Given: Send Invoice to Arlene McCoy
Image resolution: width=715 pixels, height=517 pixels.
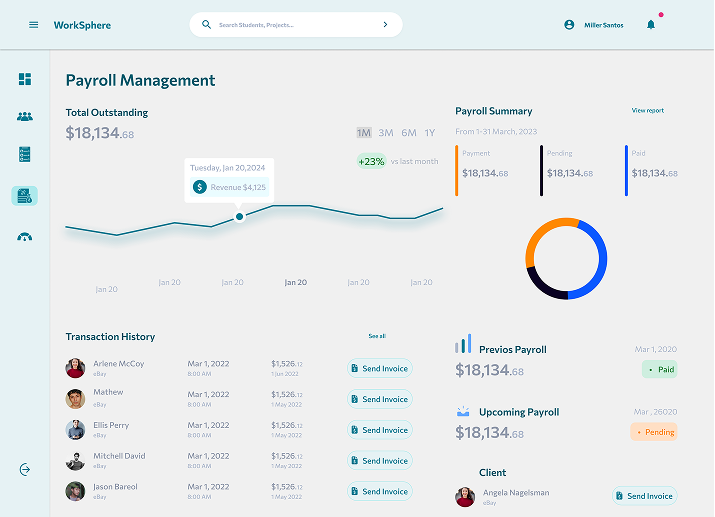Looking at the screenshot, I should coord(379,369).
